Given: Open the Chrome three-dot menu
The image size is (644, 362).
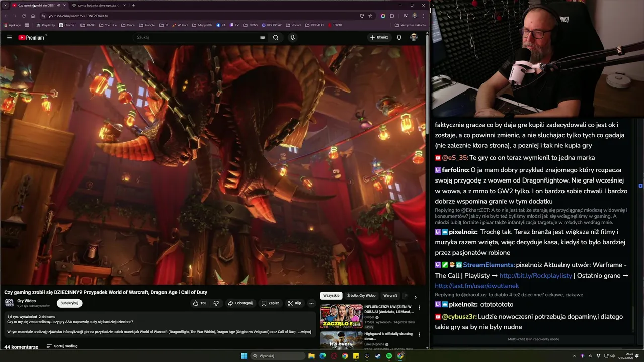Looking at the screenshot, I should (x=423, y=16).
